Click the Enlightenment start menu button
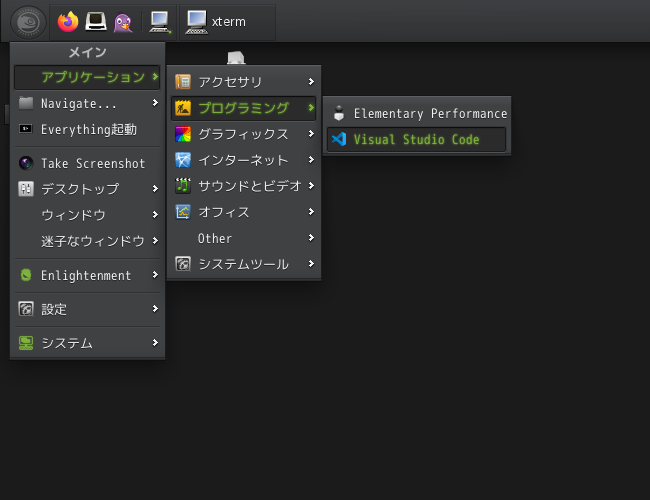 [x=28, y=22]
